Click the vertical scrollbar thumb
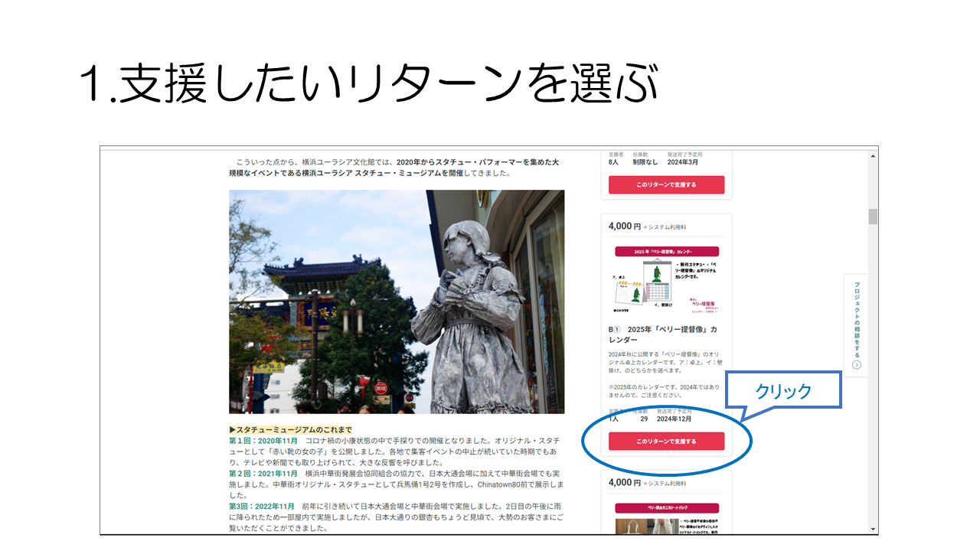Viewport: 980px width, 551px height. [x=873, y=217]
